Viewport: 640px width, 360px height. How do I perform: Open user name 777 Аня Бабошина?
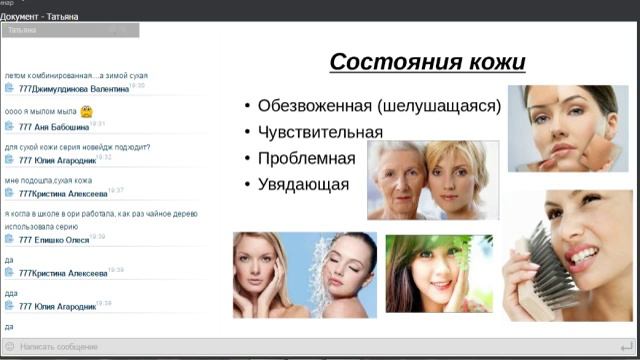pos(54,127)
